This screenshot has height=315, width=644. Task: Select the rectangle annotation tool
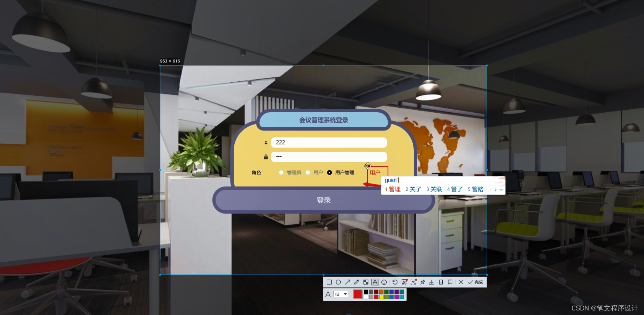[330, 282]
